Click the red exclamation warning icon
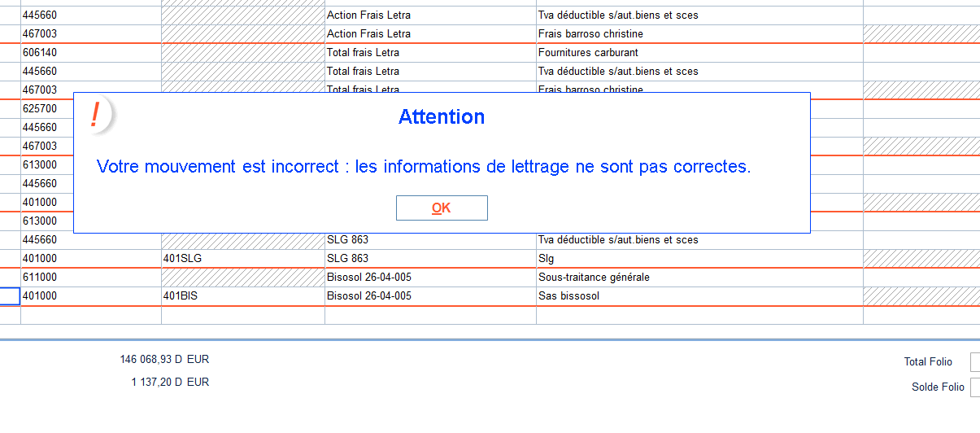Image resolution: width=980 pixels, height=433 pixels. click(x=95, y=116)
